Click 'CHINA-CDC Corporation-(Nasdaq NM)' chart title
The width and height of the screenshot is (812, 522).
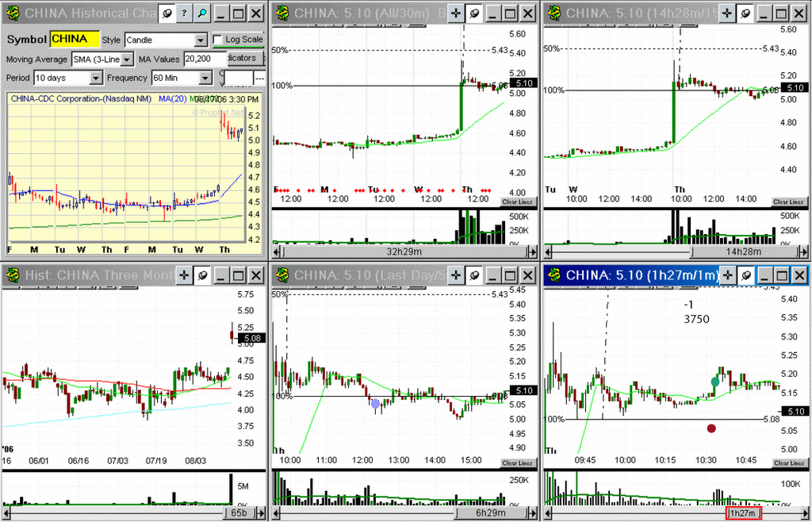point(82,98)
